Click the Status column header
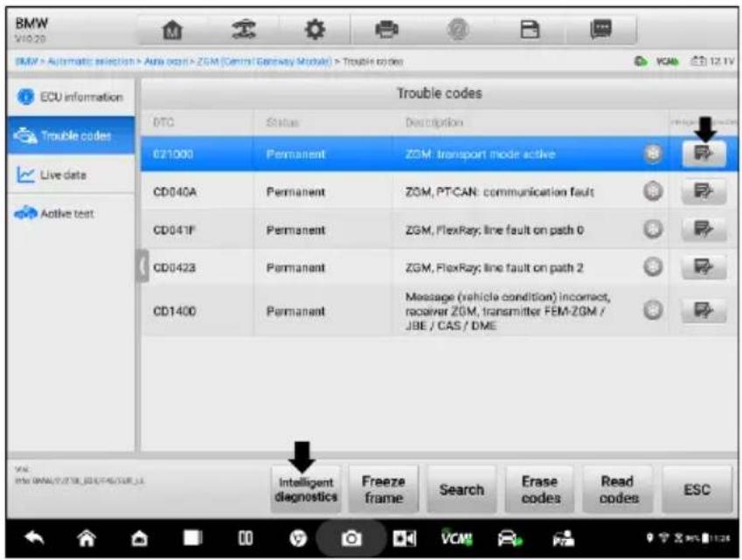The width and height of the screenshot is (742, 560). click(x=283, y=122)
